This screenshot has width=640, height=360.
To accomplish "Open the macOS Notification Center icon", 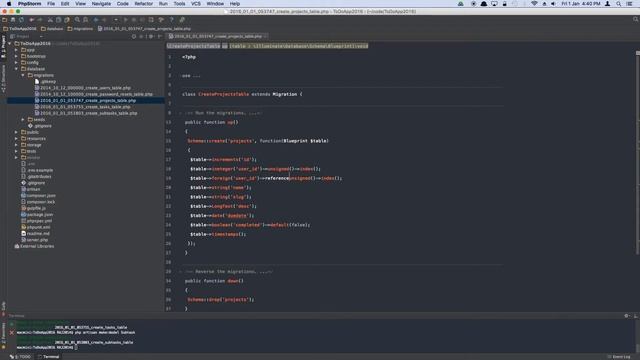I will pyautogui.click(x=629, y=4).
